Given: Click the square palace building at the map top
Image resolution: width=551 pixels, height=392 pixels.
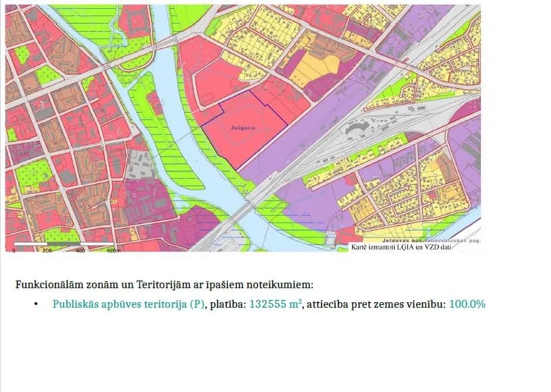Looking at the screenshot, I should point(135,21).
